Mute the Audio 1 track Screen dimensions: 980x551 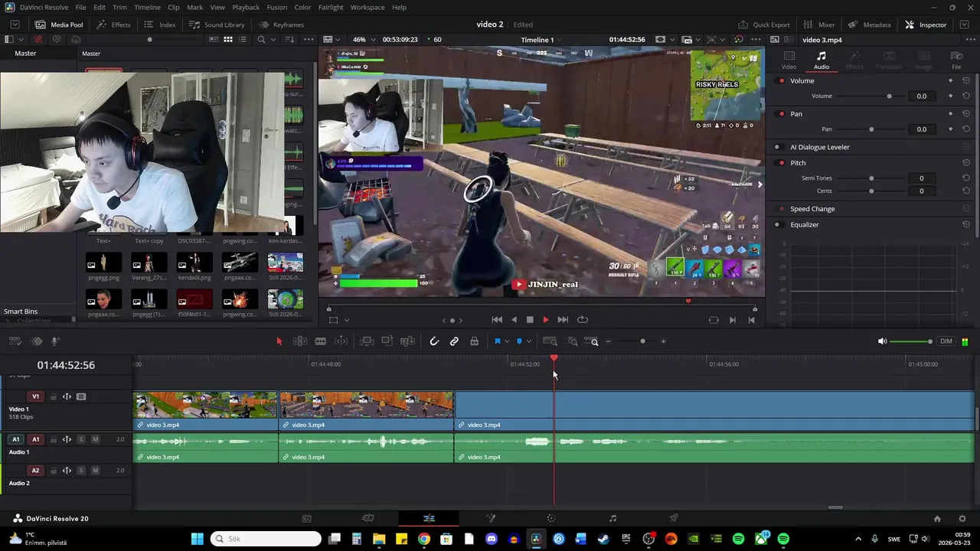tap(95, 439)
